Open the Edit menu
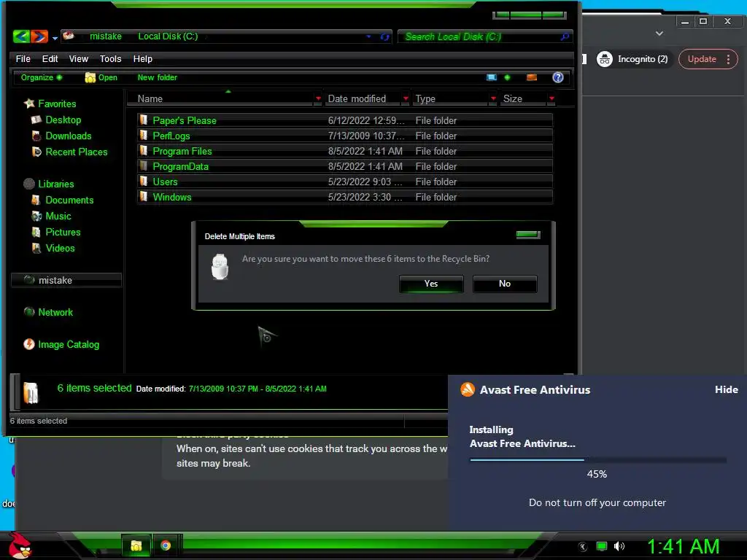Viewport: 747px width, 560px height. click(50, 58)
